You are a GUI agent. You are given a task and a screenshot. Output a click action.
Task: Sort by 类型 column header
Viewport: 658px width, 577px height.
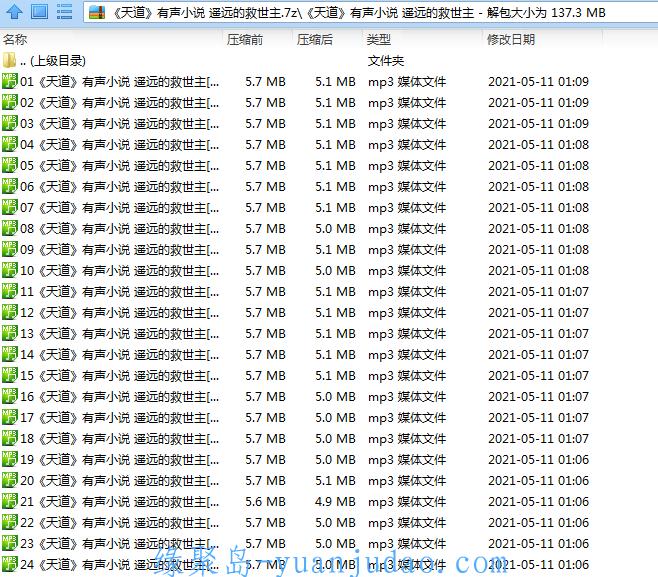379,39
